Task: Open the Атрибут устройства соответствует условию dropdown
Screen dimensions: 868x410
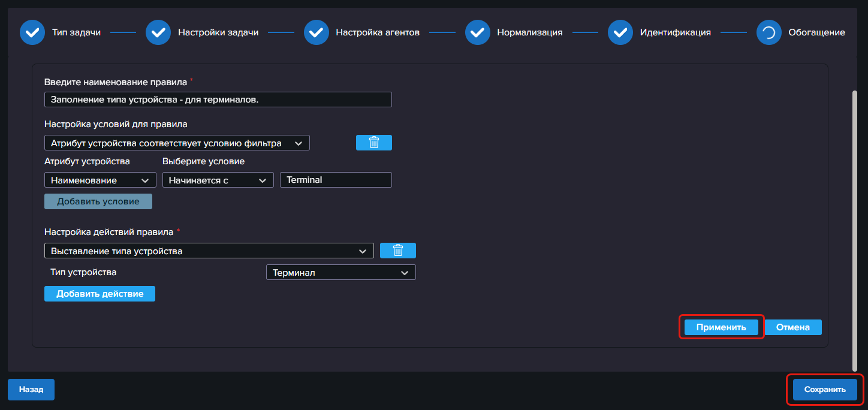Action: pyautogui.click(x=177, y=143)
